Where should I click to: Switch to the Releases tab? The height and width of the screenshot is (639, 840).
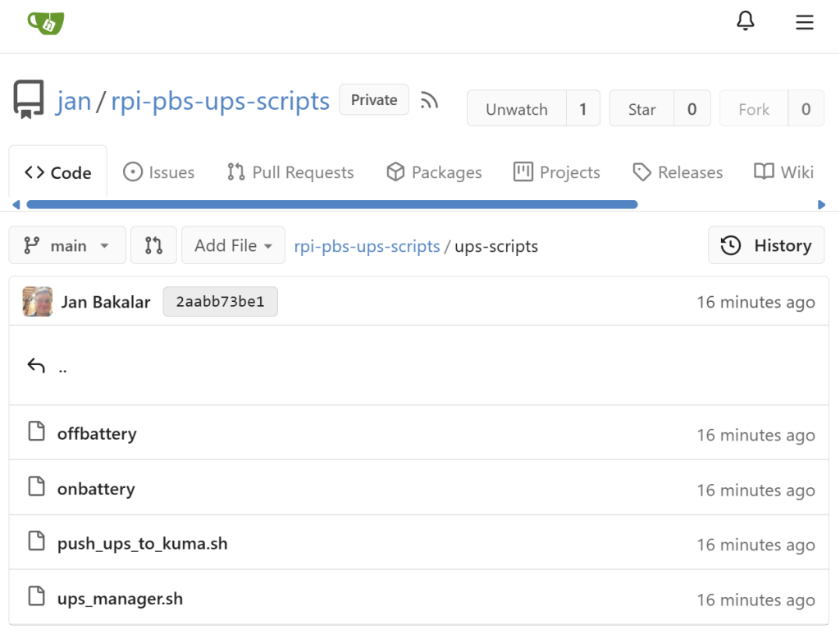[678, 171]
